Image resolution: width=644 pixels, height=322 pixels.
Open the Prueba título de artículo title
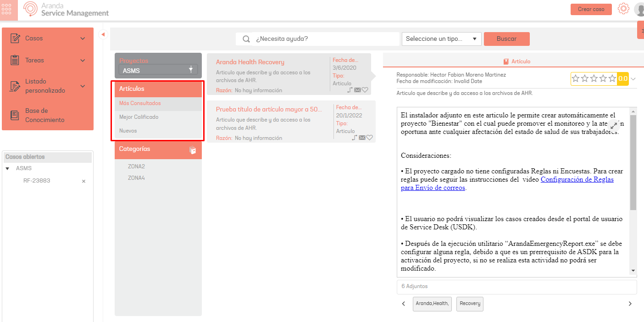pos(269,110)
